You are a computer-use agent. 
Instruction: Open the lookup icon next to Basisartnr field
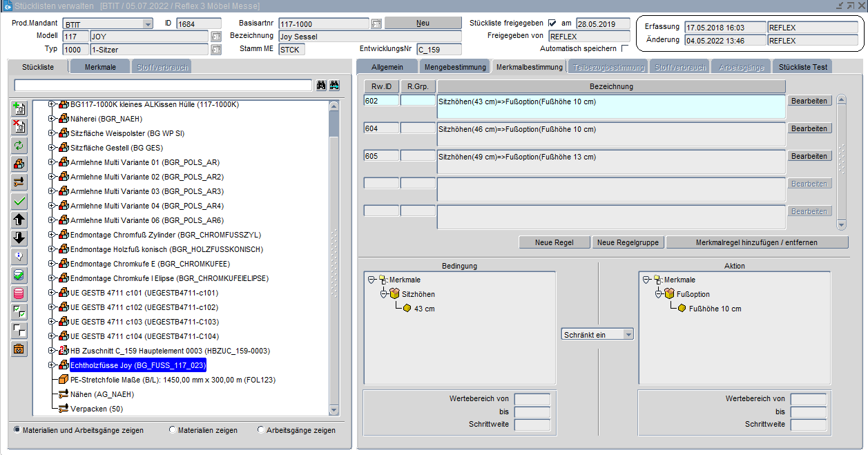(376, 24)
